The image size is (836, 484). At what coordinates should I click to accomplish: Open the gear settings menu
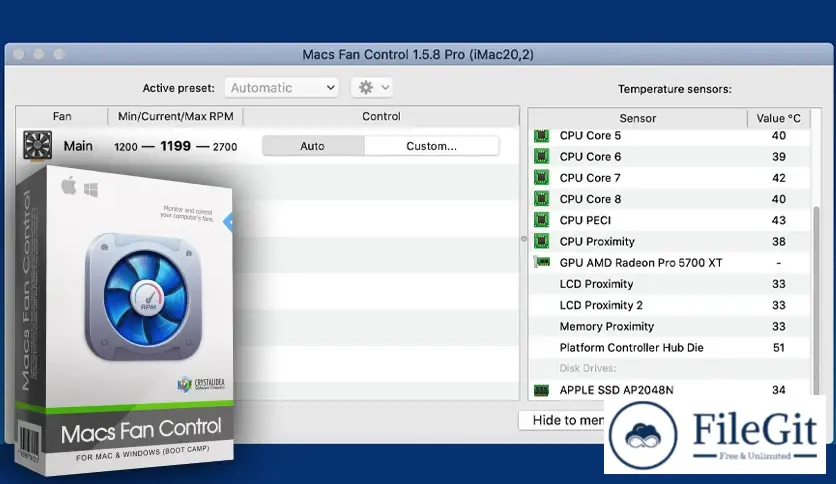click(x=372, y=87)
